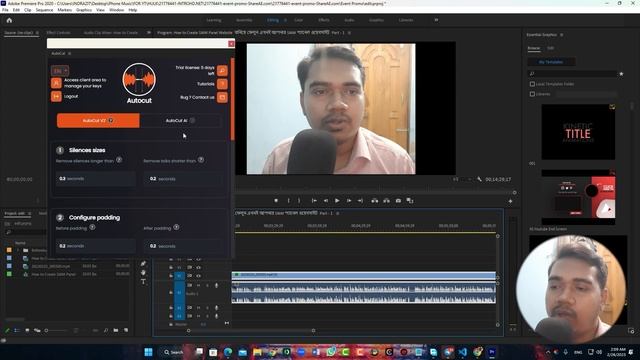Click the Lift button
The image size is (640, 360).
coord(374,200)
